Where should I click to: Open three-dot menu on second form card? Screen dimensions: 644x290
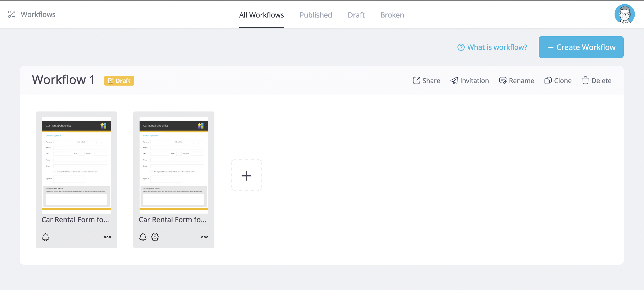[205, 237]
